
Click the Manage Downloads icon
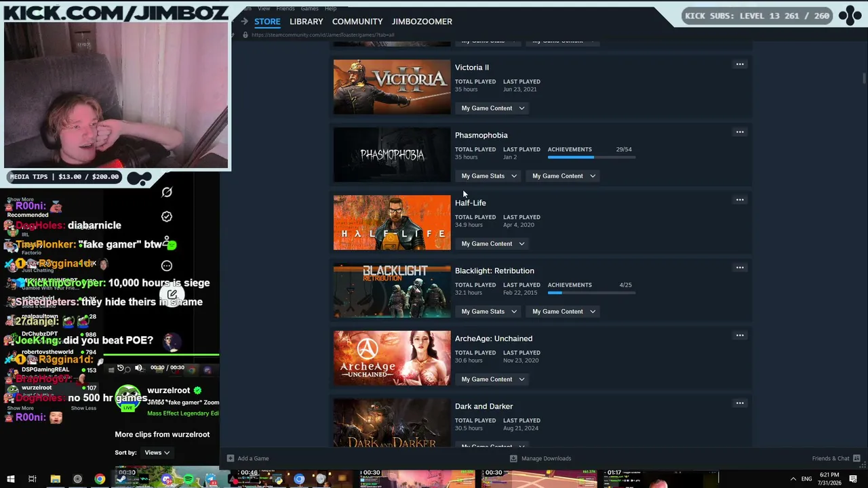click(x=513, y=458)
